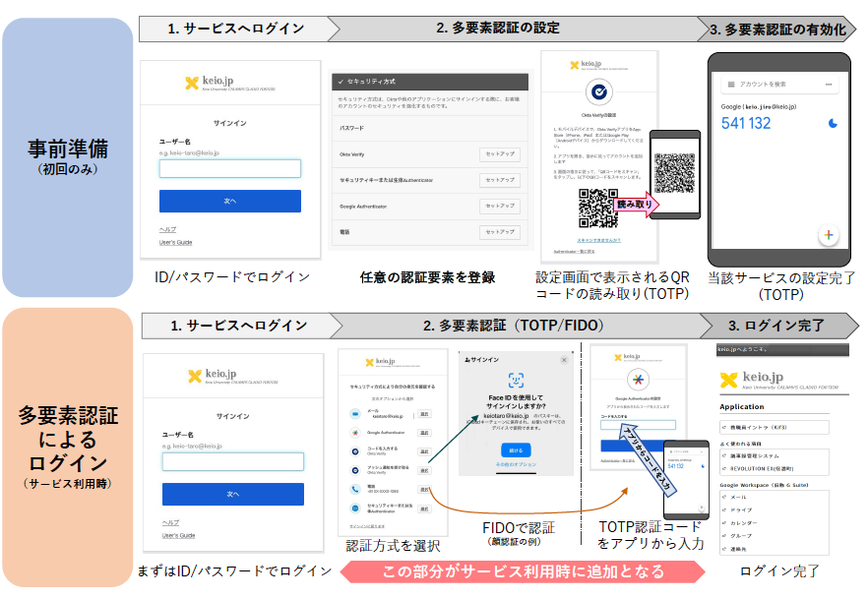Open the hamburger menu in the authenticator search bar

732,86
